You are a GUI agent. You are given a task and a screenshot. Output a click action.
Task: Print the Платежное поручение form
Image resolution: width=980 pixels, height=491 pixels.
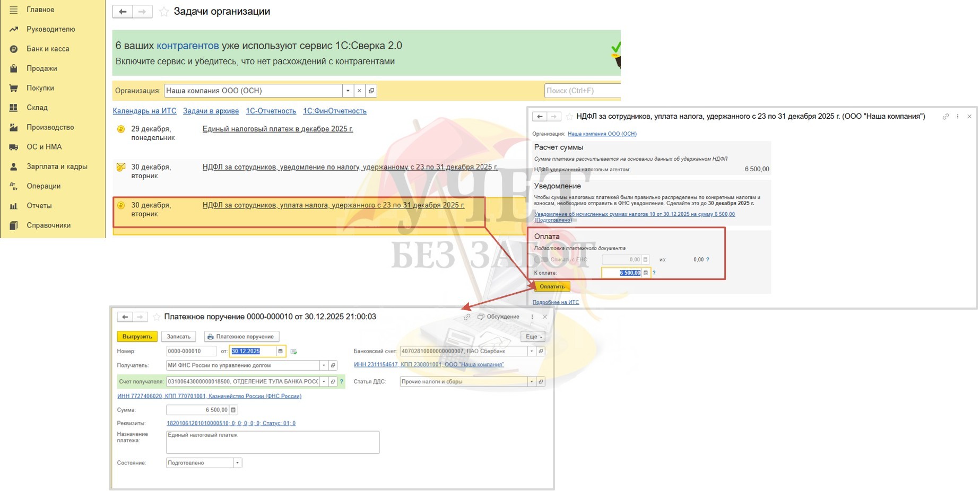(x=241, y=337)
